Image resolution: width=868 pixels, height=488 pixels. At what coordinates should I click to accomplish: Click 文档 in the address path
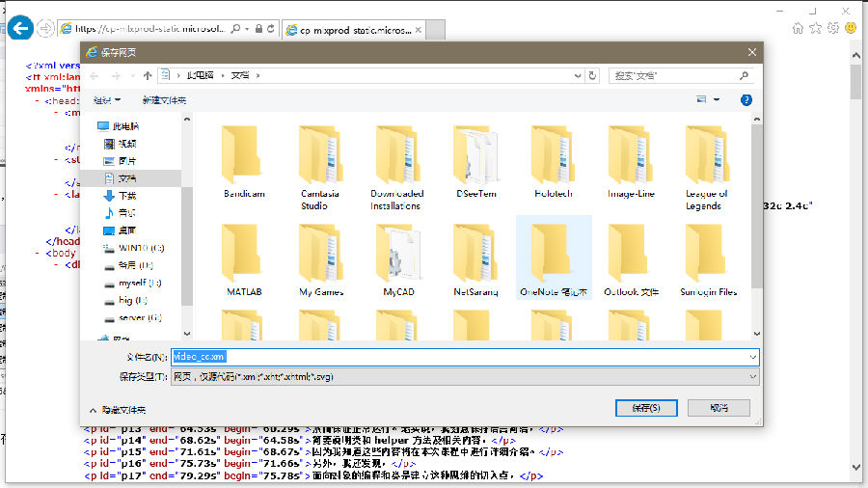click(x=240, y=75)
